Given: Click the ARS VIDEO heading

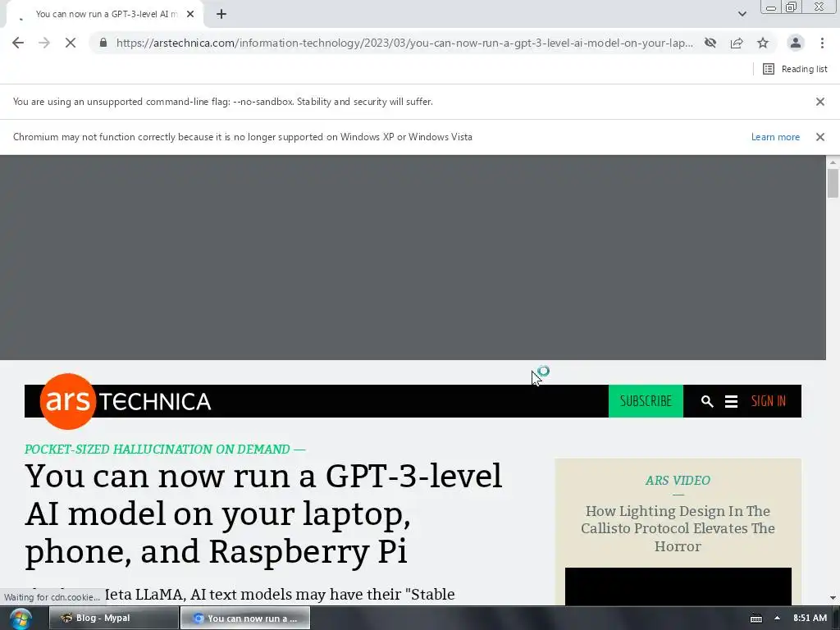Looking at the screenshot, I should click(x=678, y=481).
